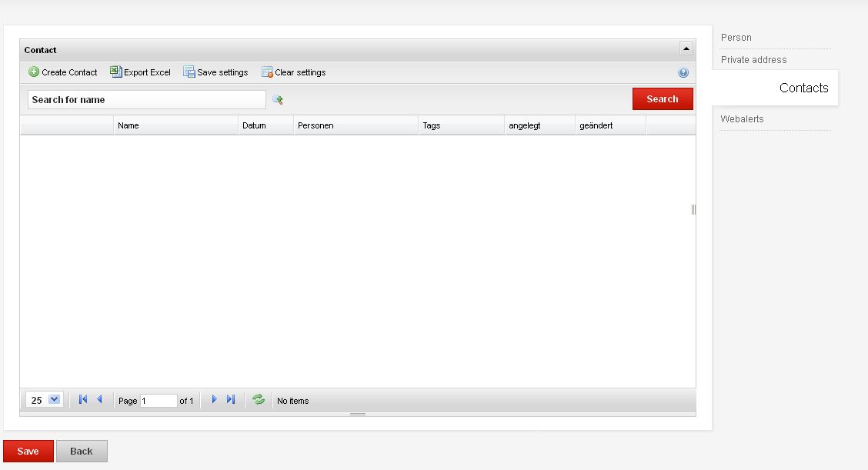Image resolution: width=868 pixels, height=470 pixels.
Task: Sort by the Personen column
Action: pos(356,125)
